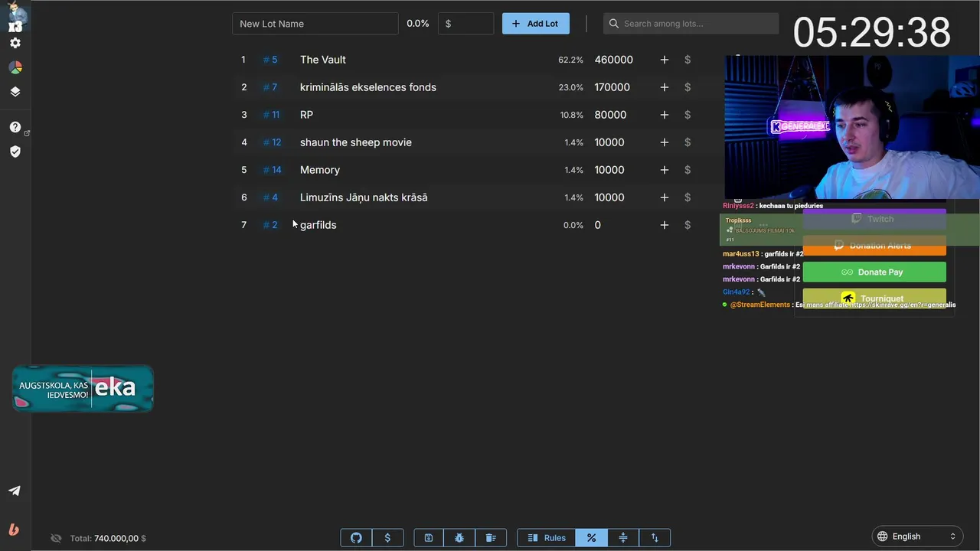Open the layers stack sidebar icon
The image size is (980, 551).
pos(15,91)
